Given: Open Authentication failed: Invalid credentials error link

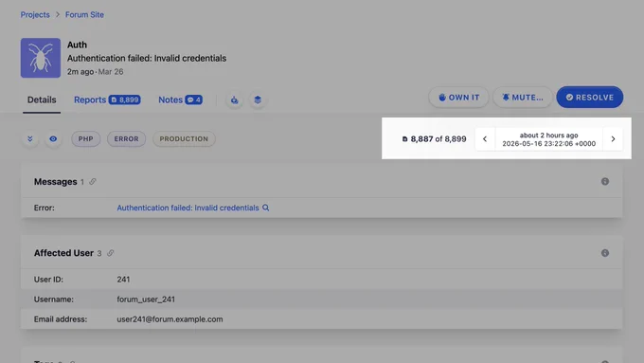Looking at the screenshot, I should [188, 208].
